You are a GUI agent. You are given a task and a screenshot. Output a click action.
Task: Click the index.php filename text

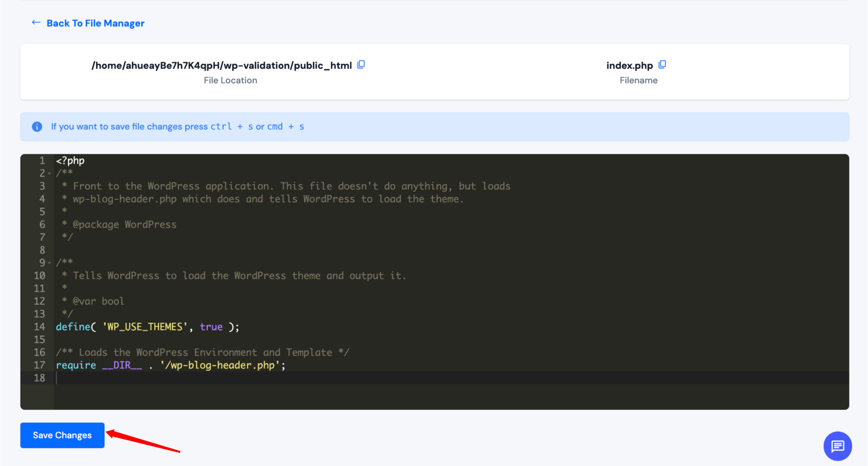[x=629, y=65]
